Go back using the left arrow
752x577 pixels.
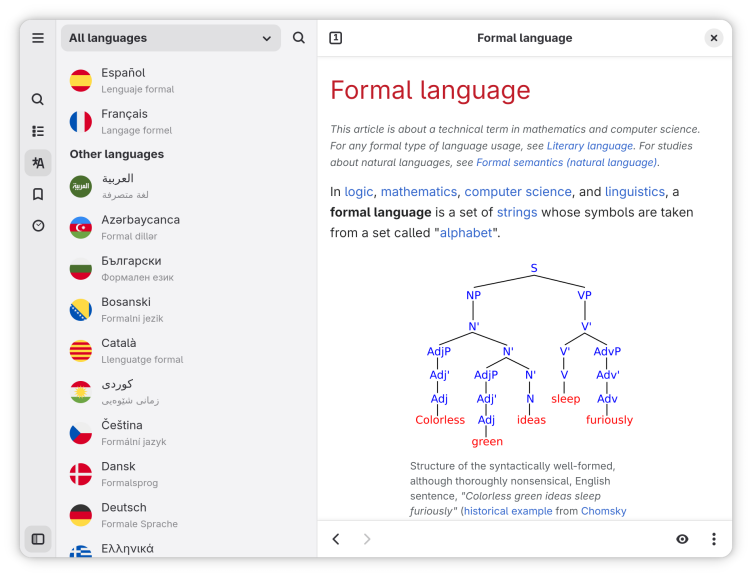[336, 539]
